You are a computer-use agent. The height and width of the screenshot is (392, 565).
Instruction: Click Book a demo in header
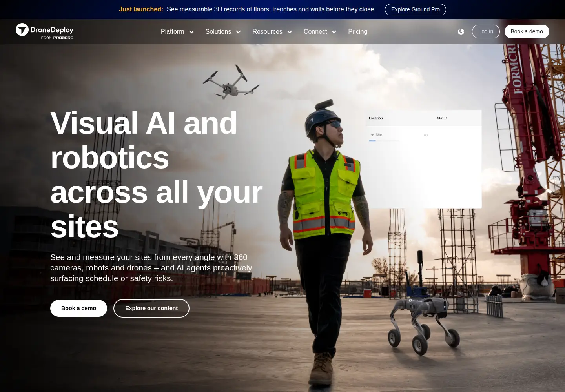point(527,31)
